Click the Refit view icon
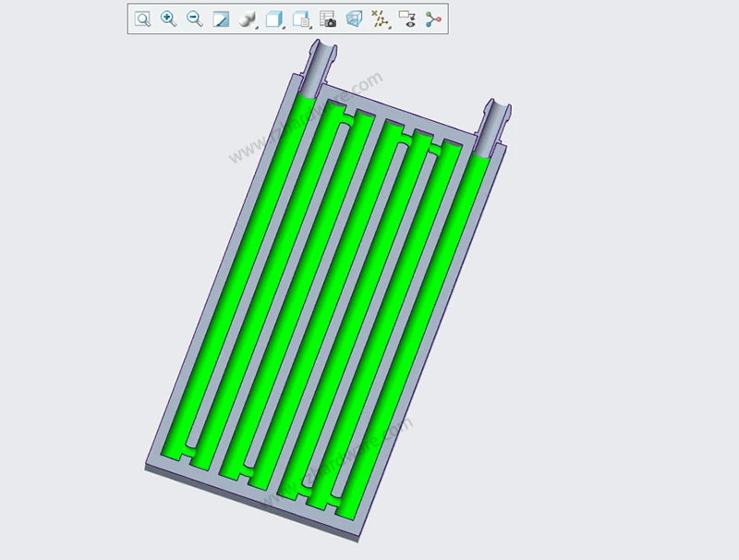This screenshot has height=560, width=739. click(x=142, y=19)
